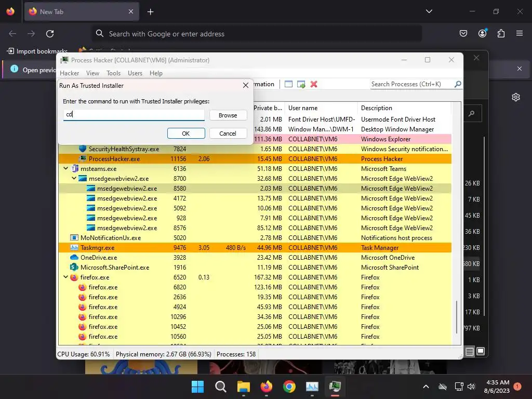Open the taskbar clock showing 4:35 AM
This screenshot has height=399, width=532.
point(497,387)
